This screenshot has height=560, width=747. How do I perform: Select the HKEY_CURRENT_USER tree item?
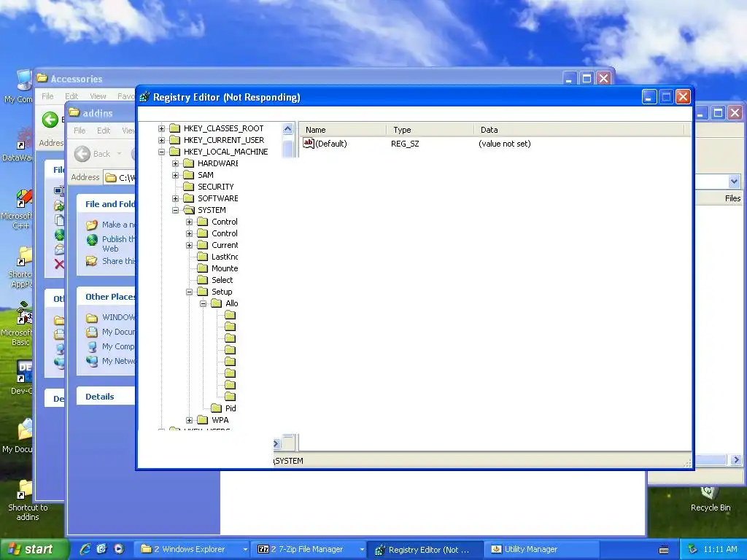click(x=223, y=140)
